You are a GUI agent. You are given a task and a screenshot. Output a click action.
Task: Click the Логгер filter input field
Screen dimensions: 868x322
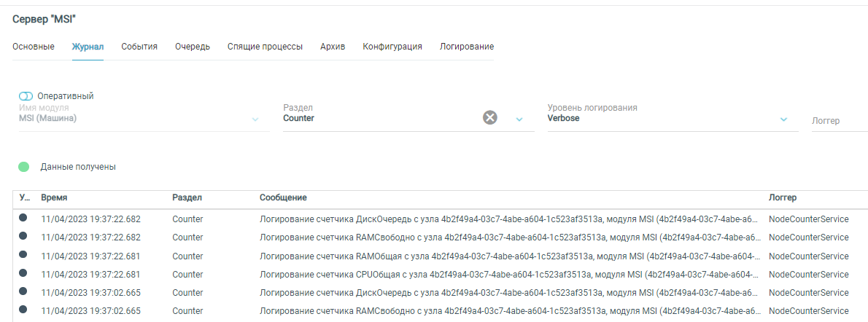(837, 121)
